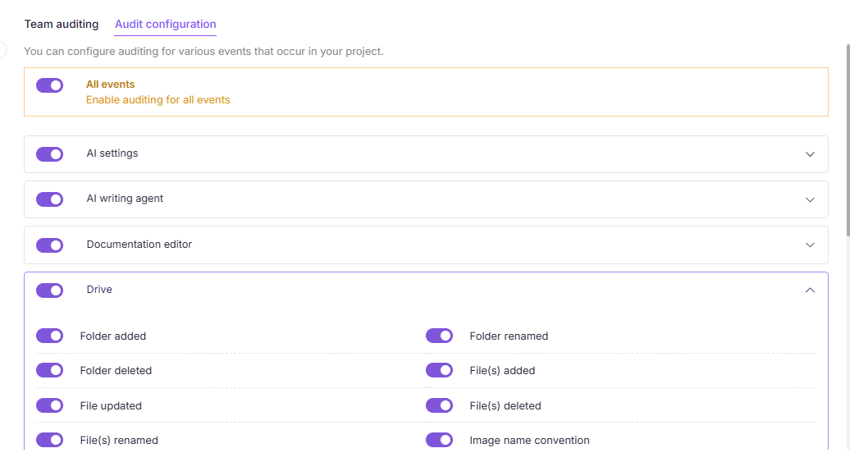Click the File updated label
This screenshot has height=462, width=868.
tap(111, 406)
